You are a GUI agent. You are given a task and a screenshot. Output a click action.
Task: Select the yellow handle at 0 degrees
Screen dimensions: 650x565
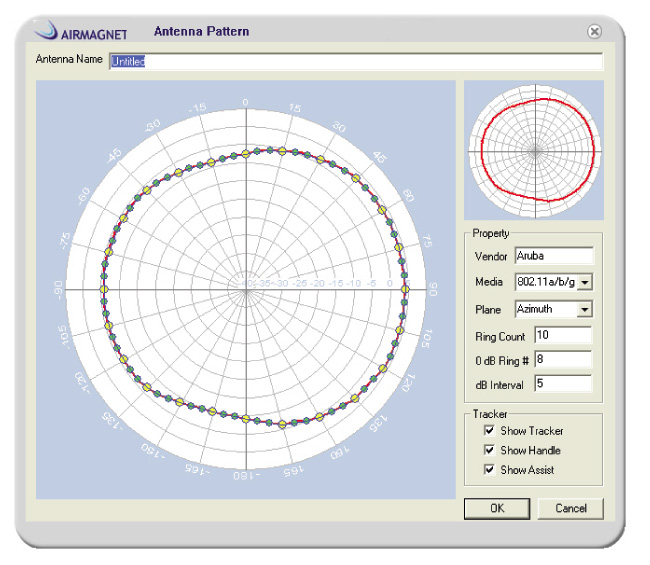(x=245, y=154)
